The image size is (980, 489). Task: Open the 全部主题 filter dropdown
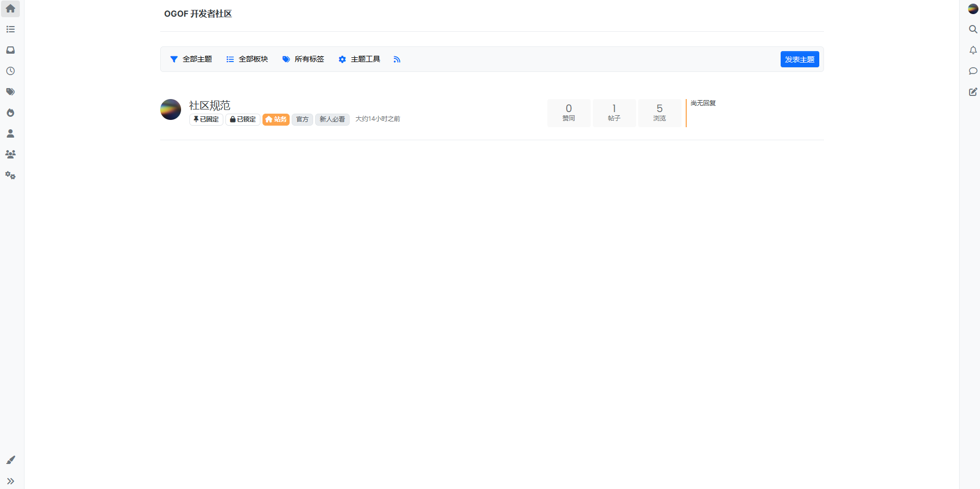pos(191,59)
